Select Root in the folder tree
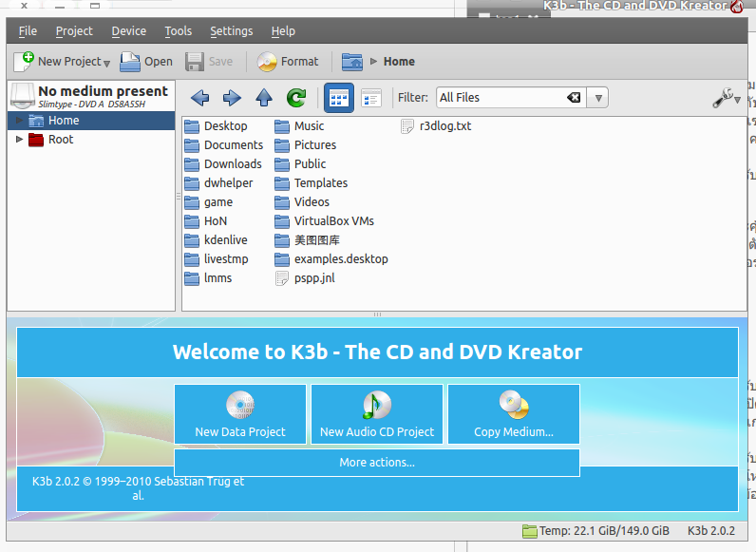This screenshot has width=756, height=552. 61,140
